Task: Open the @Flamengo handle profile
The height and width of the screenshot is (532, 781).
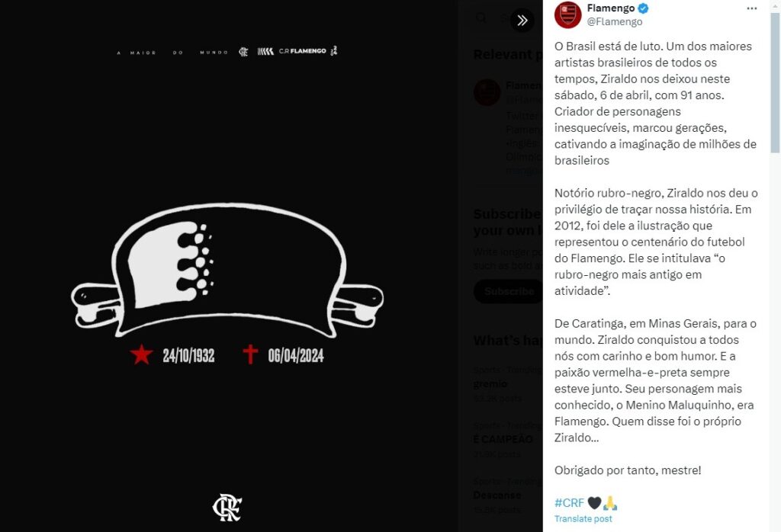Action: (x=615, y=22)
